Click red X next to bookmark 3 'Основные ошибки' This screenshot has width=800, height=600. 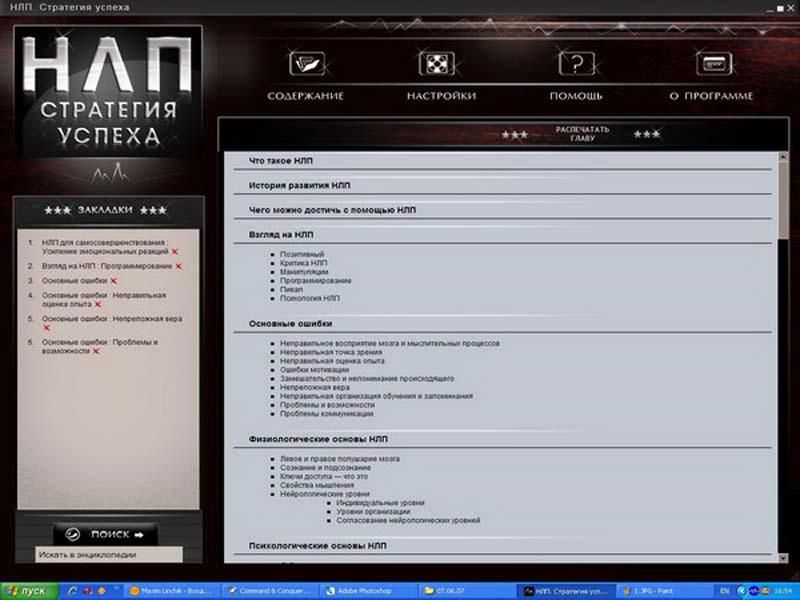[113, 281]
